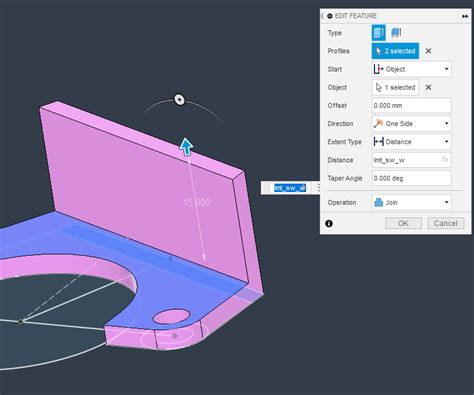474x395 pixels.
Task: Click the Profiles 2 selected button
Action: (395, 51)
